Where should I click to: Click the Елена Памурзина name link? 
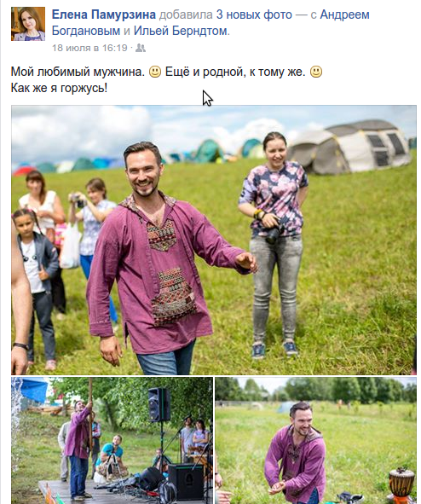[x=104, y=14]
